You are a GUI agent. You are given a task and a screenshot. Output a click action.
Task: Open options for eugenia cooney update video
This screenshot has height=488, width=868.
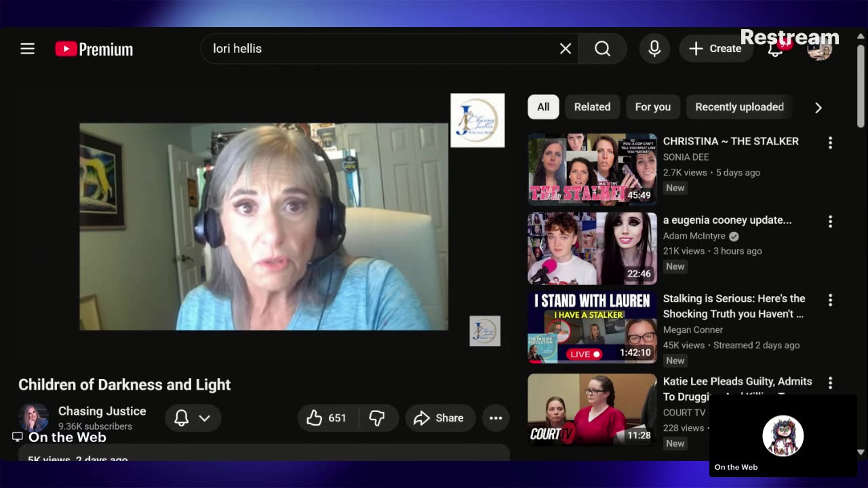tap(830, 222)
